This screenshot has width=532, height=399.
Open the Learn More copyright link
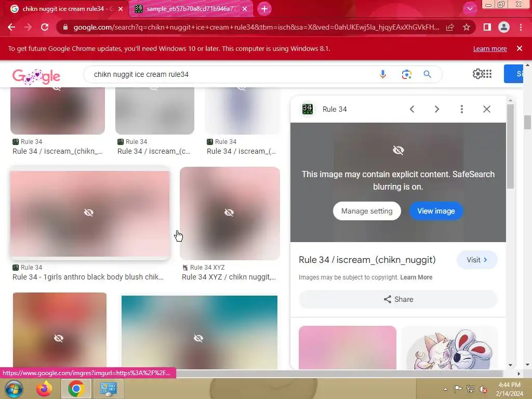[416, 277]
